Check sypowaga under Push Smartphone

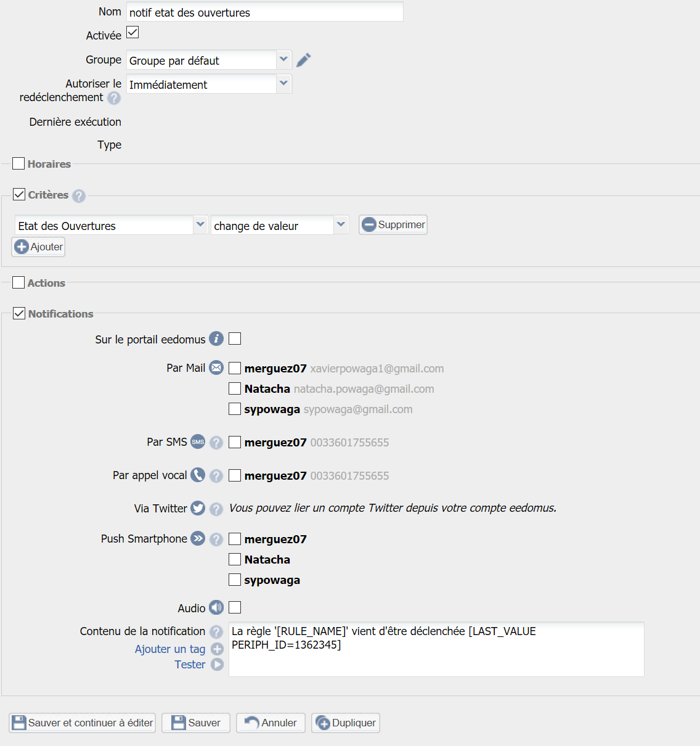click(x=235, y=580)
